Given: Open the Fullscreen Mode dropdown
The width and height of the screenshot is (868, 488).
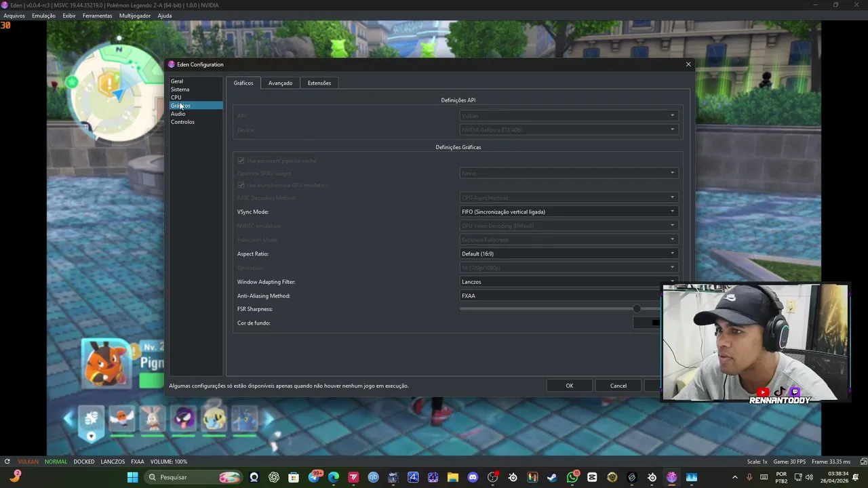Looking at the screenshot, I should coord(568,239).
